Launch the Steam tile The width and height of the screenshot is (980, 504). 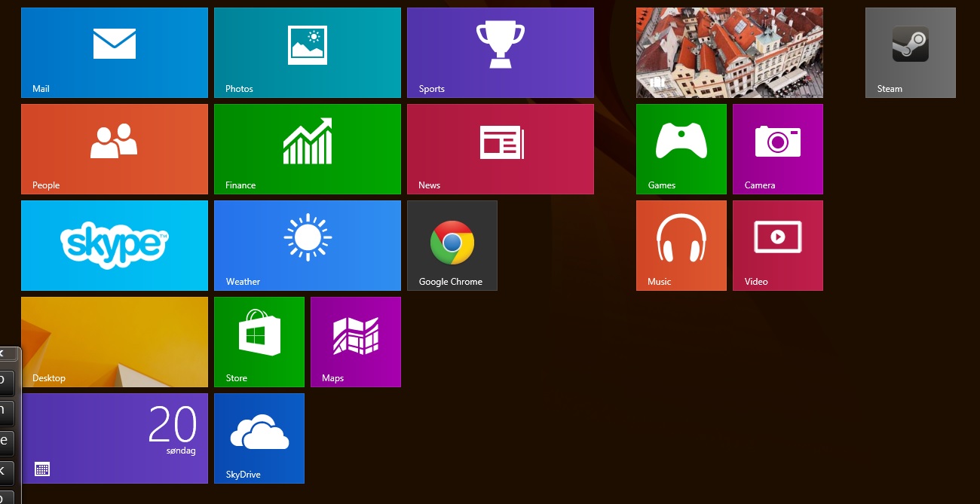point(911,53)
